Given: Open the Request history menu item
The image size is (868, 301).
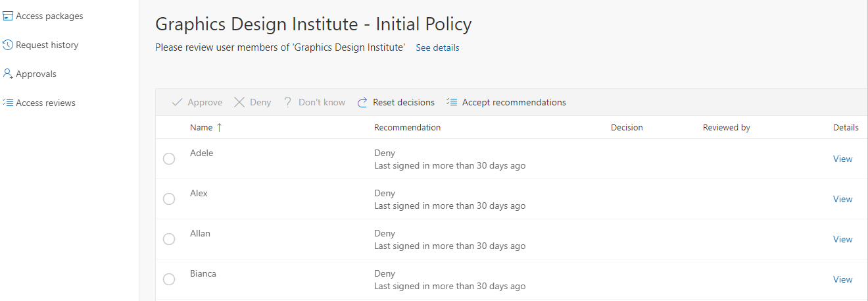Looking at the screenshot, I should tap(47, 45).
